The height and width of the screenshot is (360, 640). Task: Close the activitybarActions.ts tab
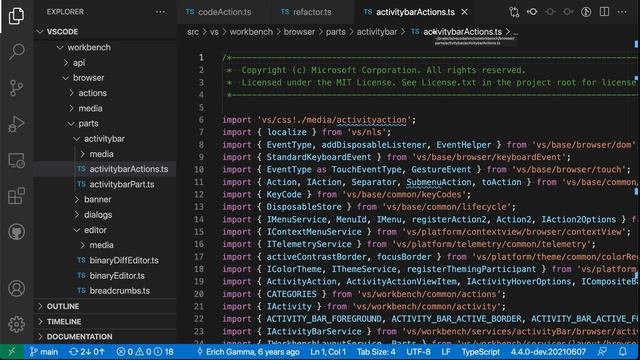tap(464, 12)
